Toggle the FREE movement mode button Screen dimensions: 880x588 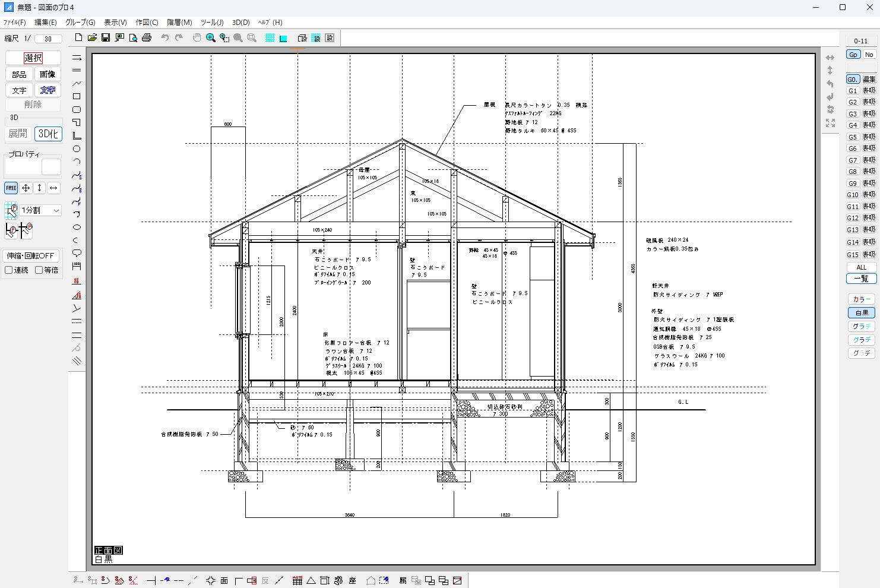(11, 188)
